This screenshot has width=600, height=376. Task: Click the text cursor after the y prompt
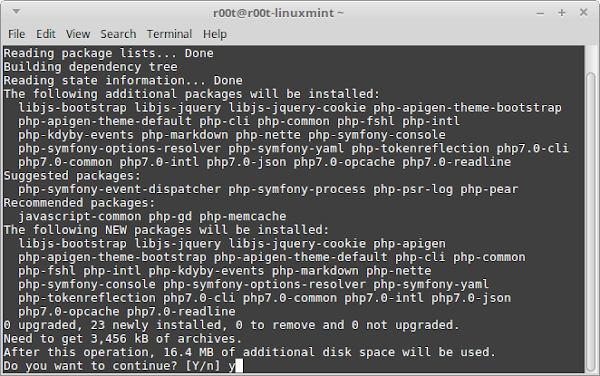(x=239, y=366)
